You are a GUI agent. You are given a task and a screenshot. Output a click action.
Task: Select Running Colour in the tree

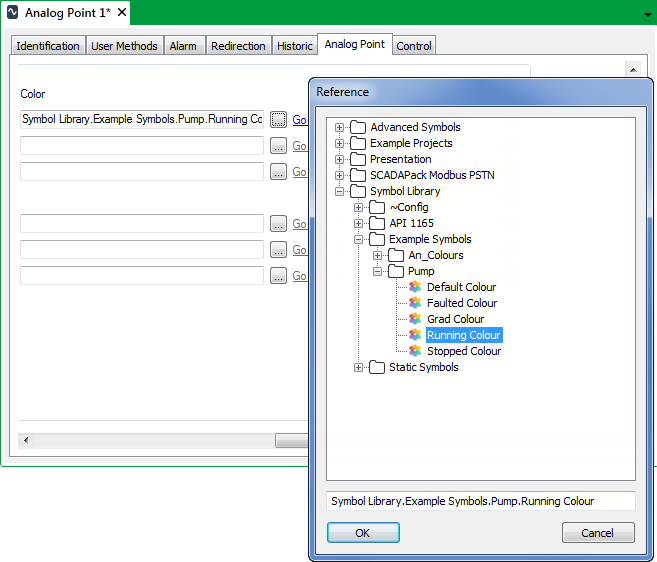point(463,335)
